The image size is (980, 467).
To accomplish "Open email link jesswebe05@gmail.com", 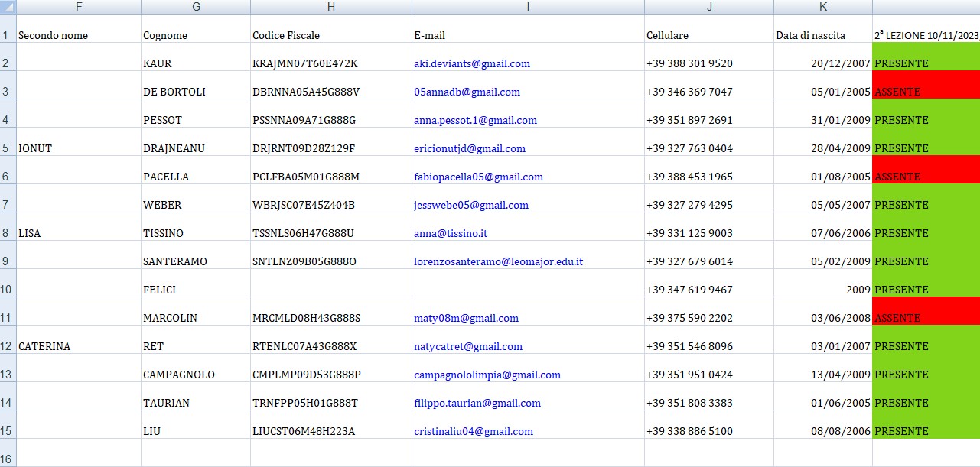I will tap(471, 205).
